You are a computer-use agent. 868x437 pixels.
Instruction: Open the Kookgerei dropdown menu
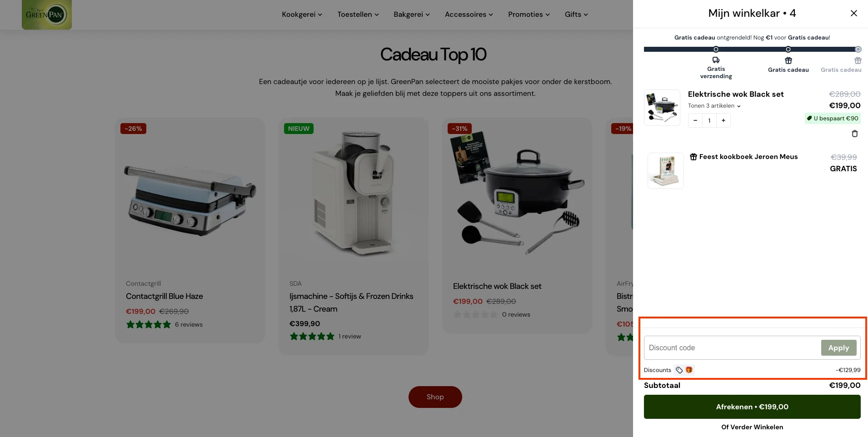pos(302,15)
